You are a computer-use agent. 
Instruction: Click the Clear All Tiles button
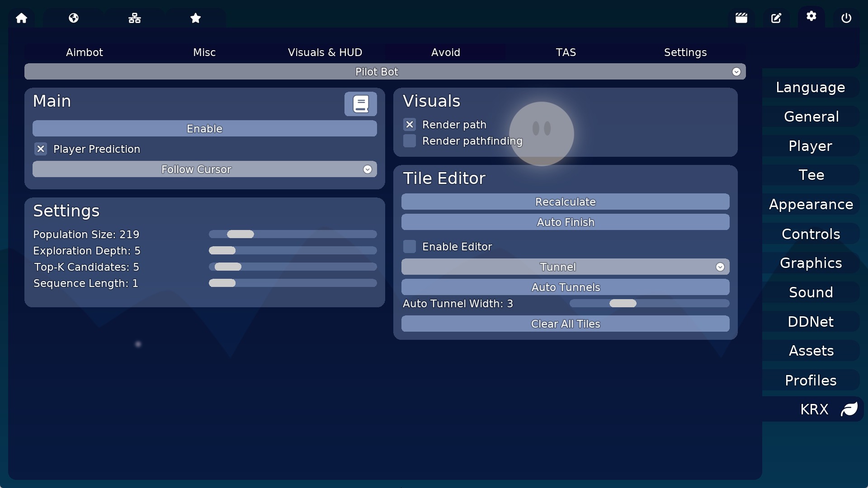pyautogui.click(x=565, y=324)
